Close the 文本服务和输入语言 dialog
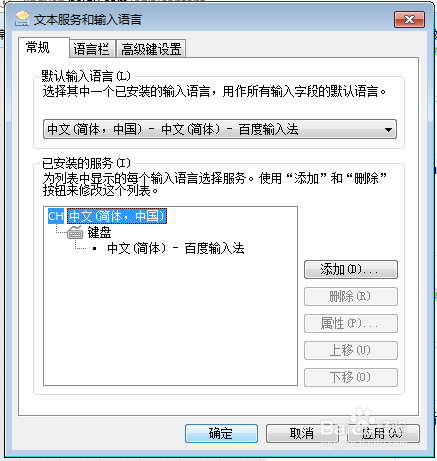The height and width of the screenshot is (461, 437). [409, 20]
